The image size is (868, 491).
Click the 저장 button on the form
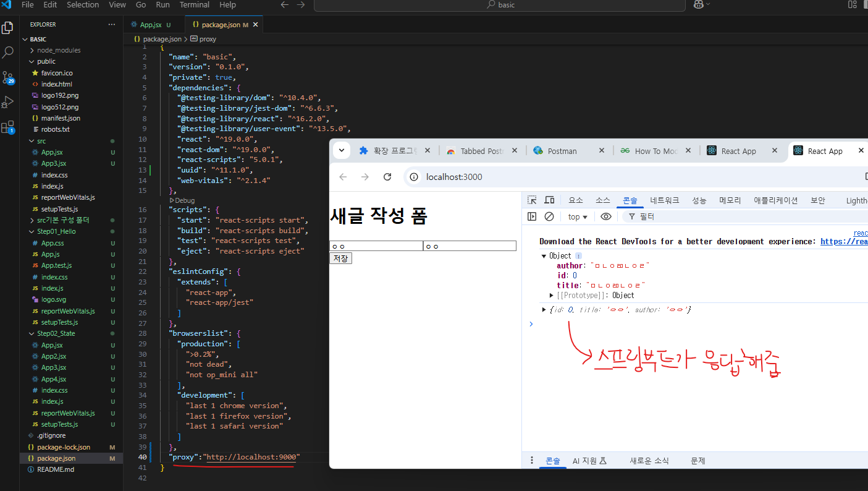click(x=340, y=258)
